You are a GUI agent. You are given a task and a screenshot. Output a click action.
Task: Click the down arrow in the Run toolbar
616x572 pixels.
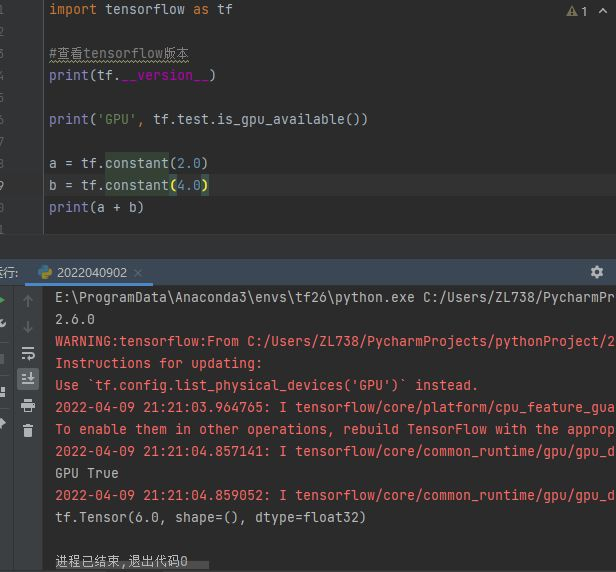tap(28, 327)
